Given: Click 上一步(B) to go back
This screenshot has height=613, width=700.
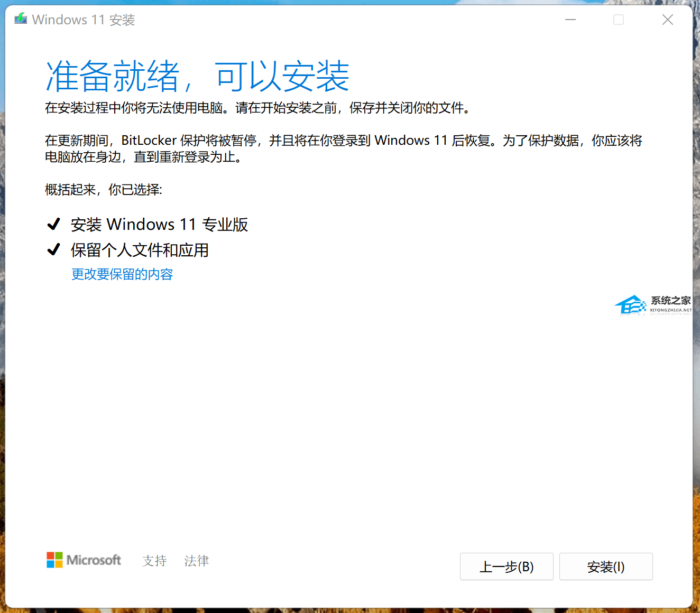Looking at the screenshot, I should coord(506,566).
